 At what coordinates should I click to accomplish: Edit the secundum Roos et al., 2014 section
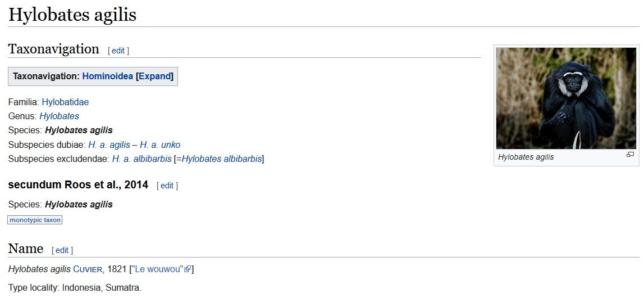click(x=167, y=186)
